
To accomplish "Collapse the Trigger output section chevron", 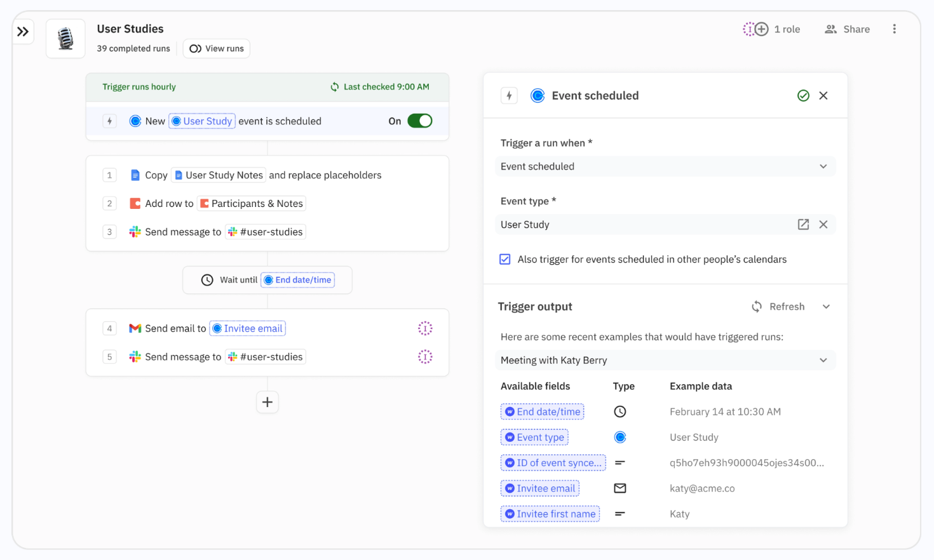I will click(x=826, y=307).
